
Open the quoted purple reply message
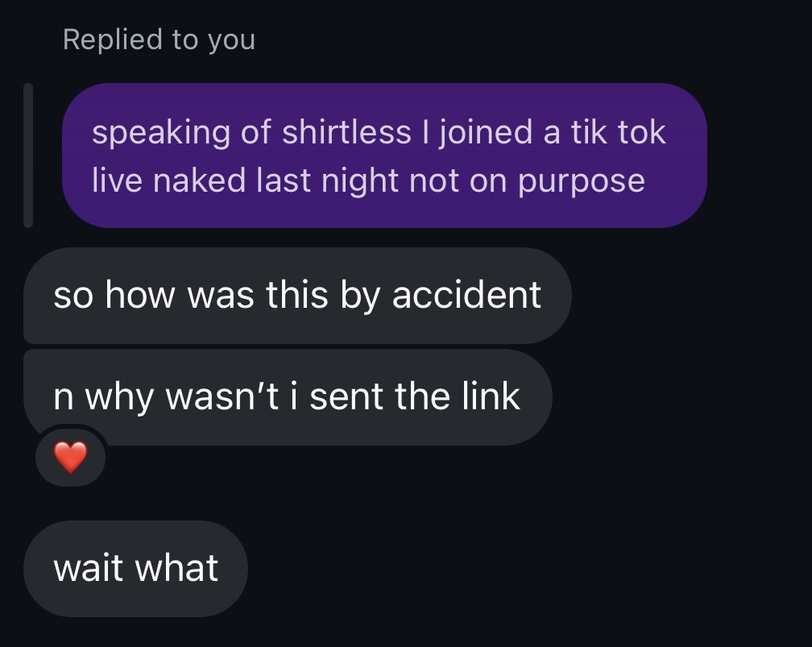click(x=384, y=156)
